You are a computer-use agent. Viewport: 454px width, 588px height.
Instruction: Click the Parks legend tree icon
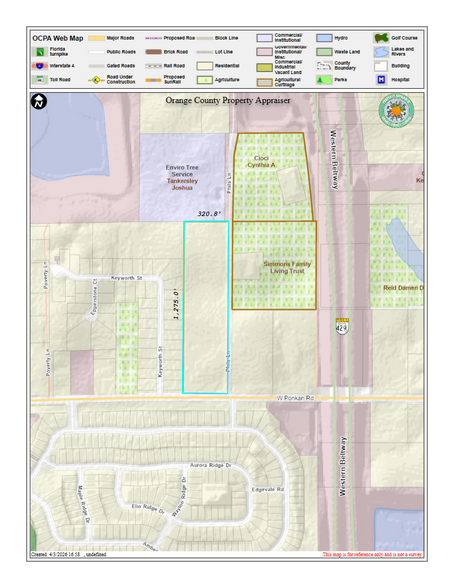coord(324,80)
